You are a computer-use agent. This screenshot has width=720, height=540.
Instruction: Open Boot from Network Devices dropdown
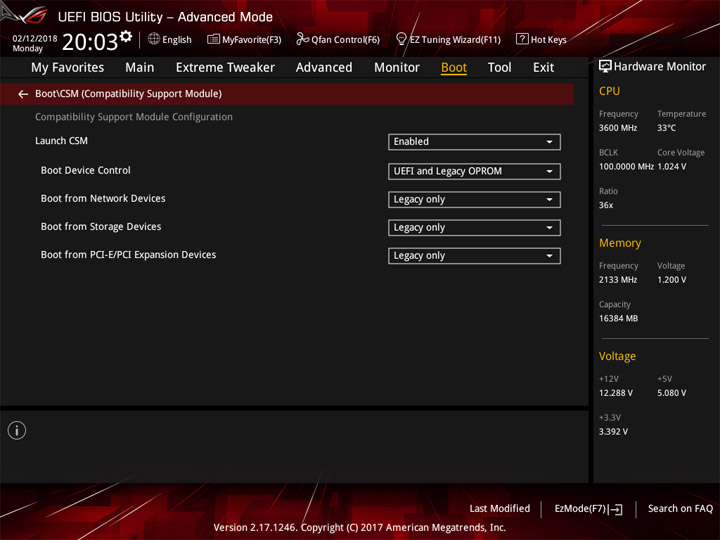474,200
